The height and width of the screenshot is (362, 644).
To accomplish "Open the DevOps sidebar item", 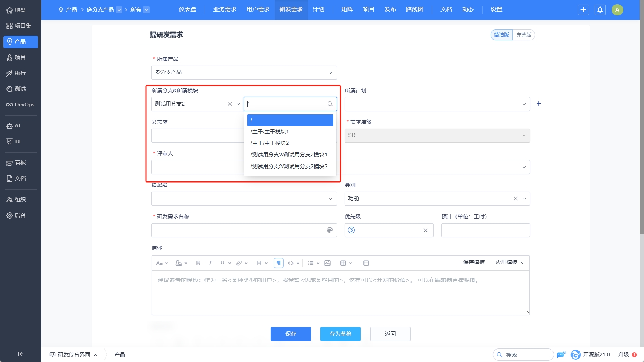I will [x=20, y=104].
